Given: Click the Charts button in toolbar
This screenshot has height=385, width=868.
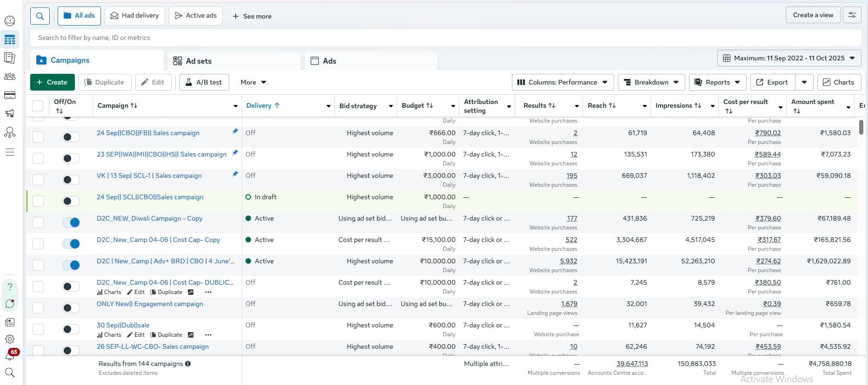Looking at the screenshot, I should 839,82.
